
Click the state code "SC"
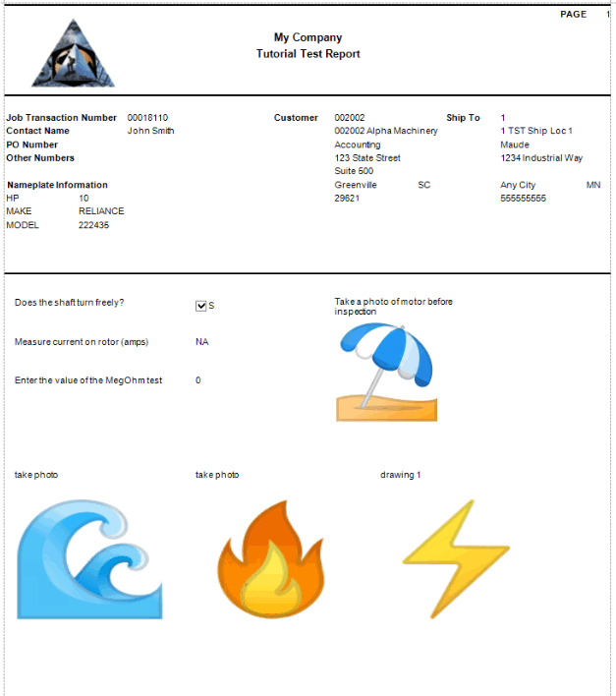point(424,185)
